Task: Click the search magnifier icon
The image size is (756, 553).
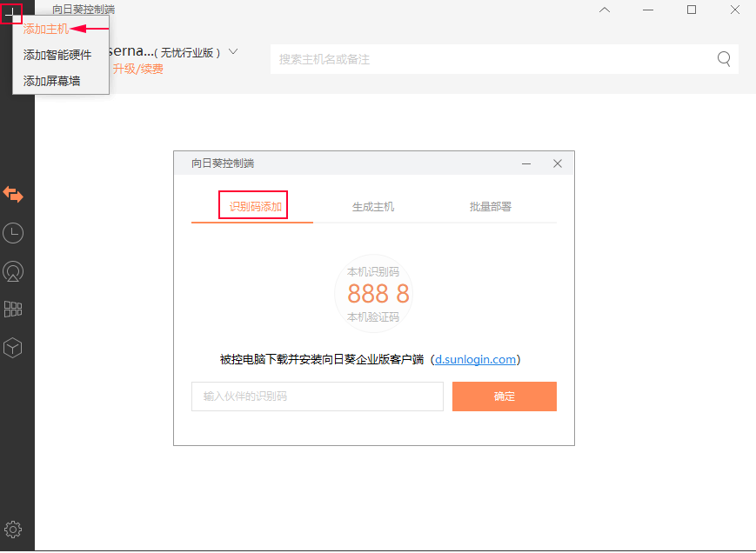Action: 724,59
